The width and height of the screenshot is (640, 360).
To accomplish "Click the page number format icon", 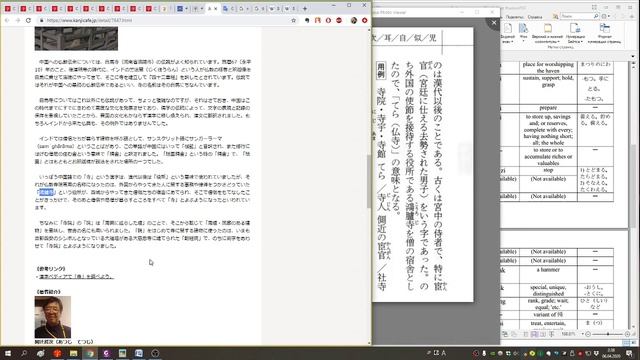I will point(604,33).
